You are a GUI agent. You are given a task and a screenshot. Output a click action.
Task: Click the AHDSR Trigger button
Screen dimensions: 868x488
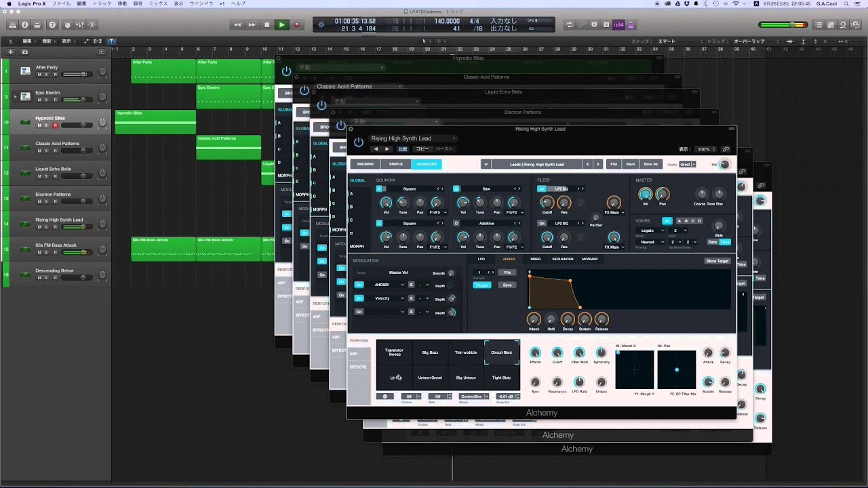482,285
